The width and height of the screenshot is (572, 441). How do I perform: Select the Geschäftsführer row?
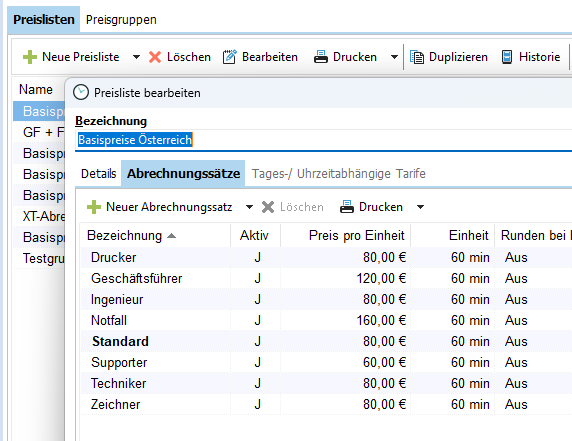coord(326,279)
